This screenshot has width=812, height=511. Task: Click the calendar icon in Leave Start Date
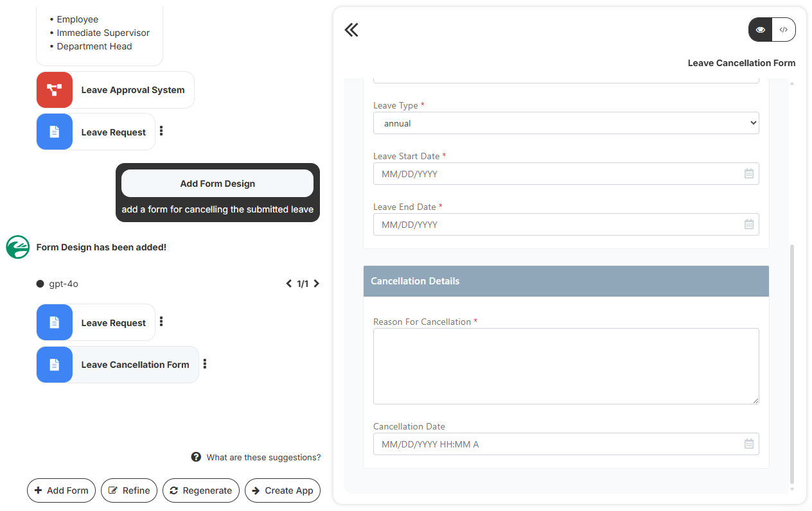pyautogui.click(x=748, y=174)
